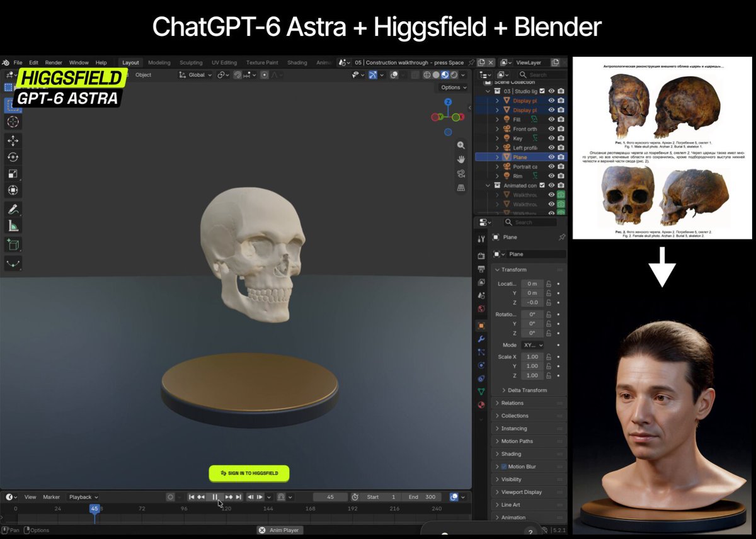Switch perspective/orthographic grid icon

[x=461, y=188]
